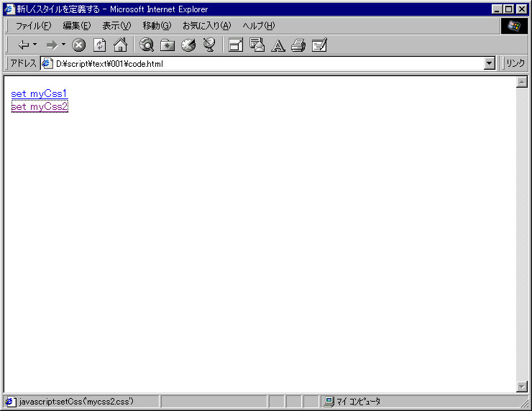The image size is (532, 411).
Task: Go back using the Back arrow
Action: click(23, 45)
